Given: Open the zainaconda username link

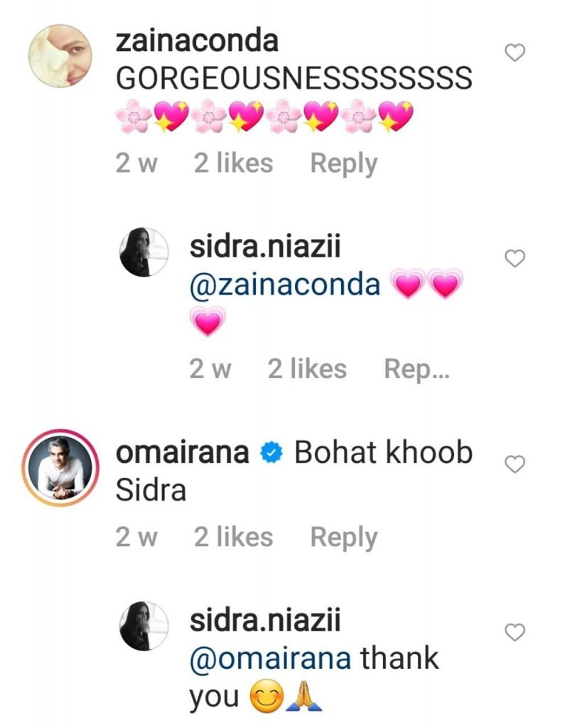Looking at the screenshot, I should pos(196,42).
